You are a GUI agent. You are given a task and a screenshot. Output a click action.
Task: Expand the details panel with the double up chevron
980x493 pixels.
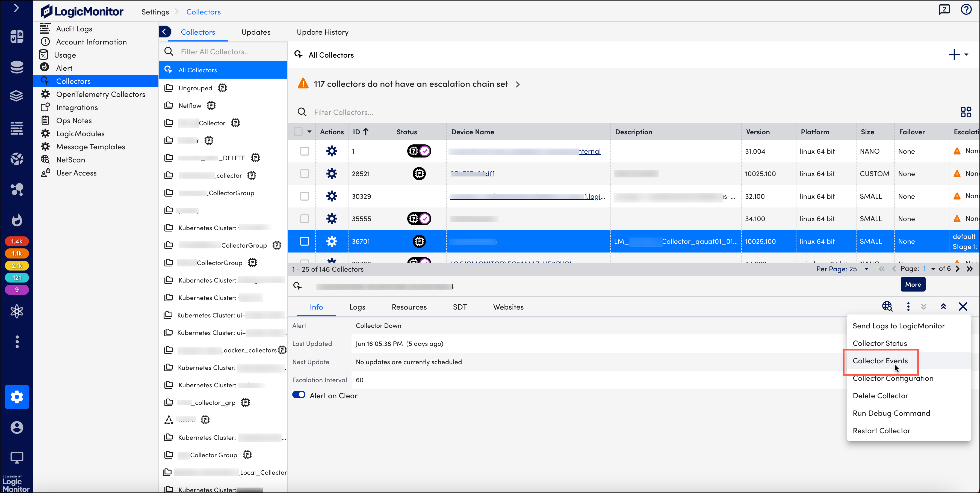[943, 306]
